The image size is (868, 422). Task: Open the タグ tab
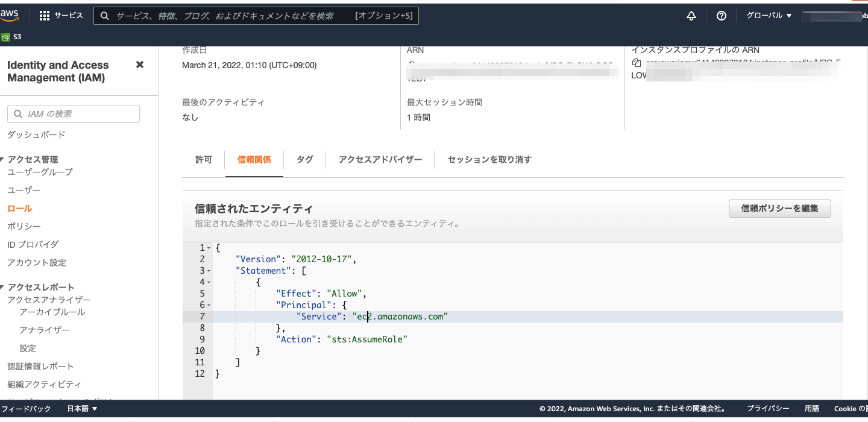click(x=305, y=160)
